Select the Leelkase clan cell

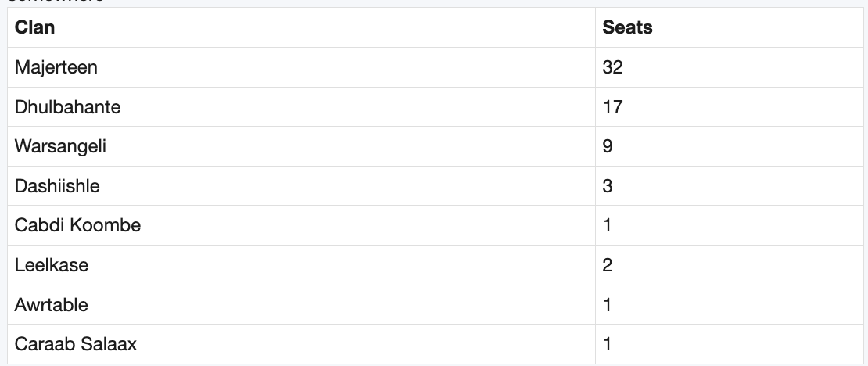[x=301, y=265]
